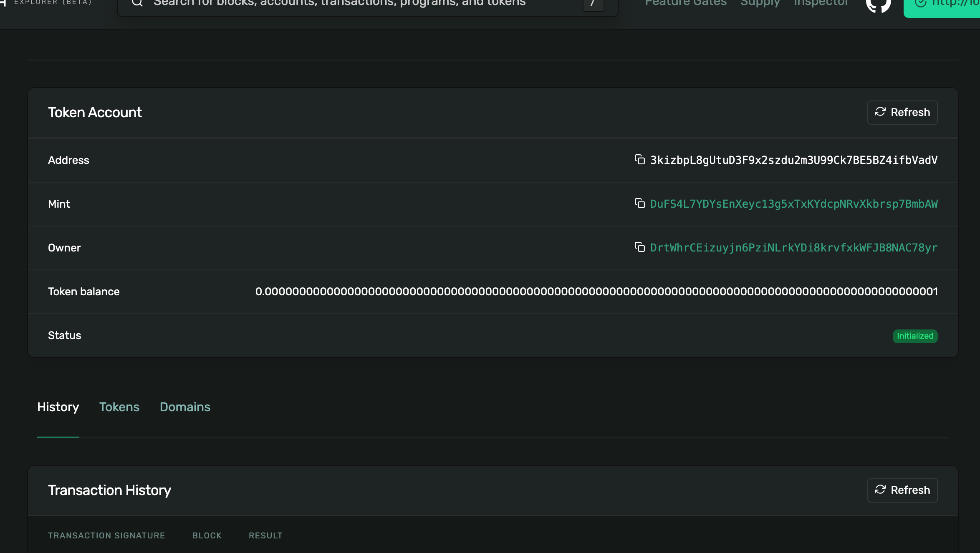980x553 pixels.
Task: Switch to the Domains tab
Action: tap(185, 407)
